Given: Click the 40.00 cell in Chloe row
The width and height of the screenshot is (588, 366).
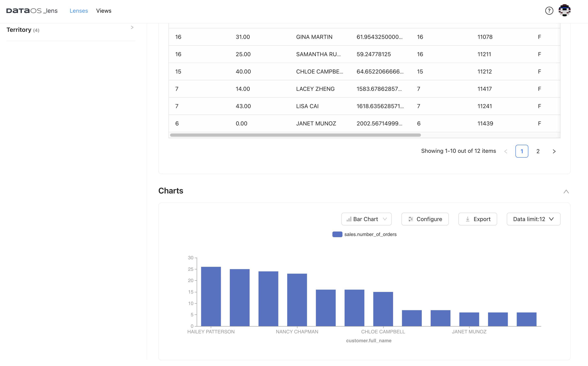Looking at the screenshot, I should click(x=243, y=72).
